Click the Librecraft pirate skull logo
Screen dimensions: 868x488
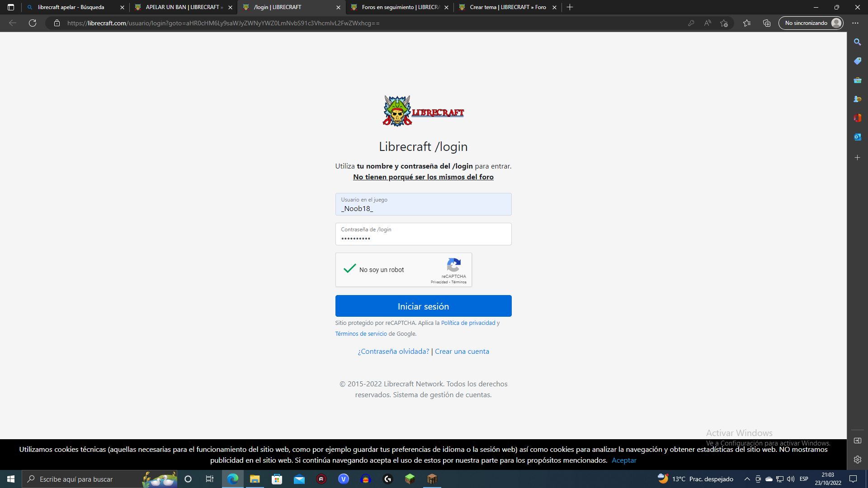coord(423,111)
